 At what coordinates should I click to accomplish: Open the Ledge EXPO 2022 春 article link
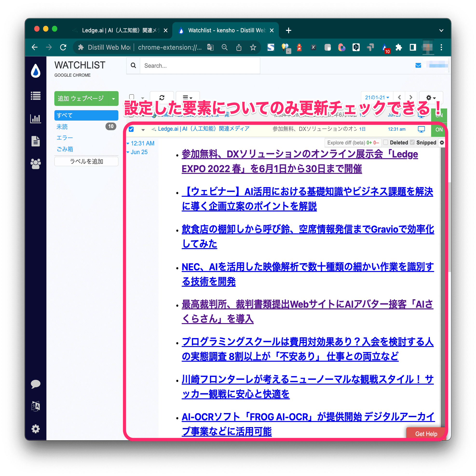(x=300, y=161)
